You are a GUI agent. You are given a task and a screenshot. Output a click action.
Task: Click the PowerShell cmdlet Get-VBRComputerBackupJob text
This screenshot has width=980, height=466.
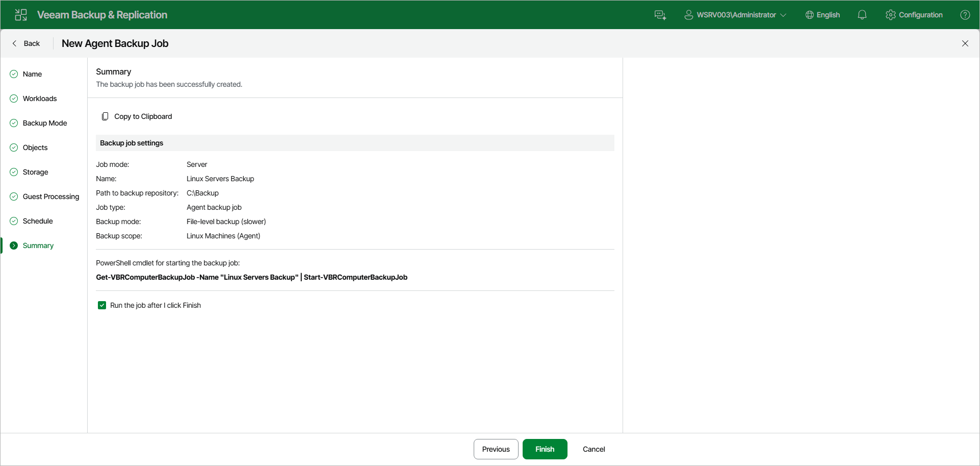coord(252,277)
